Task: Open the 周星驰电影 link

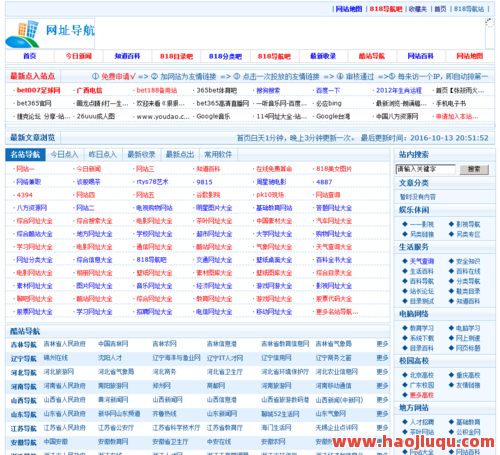Action: (x=271, y=182)
